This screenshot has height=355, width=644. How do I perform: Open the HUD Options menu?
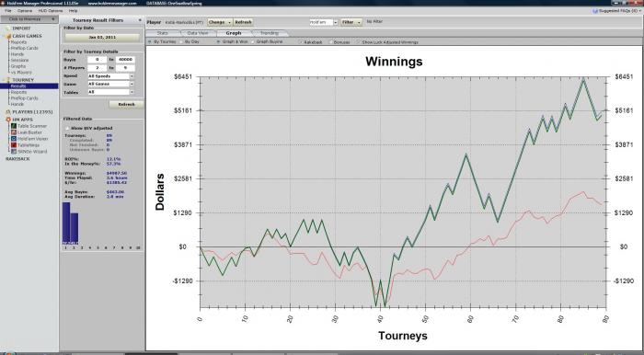(x=51, y=11)
